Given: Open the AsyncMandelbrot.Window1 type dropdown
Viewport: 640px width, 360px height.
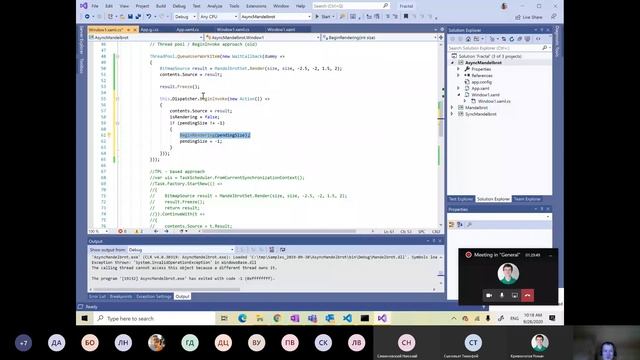Looking at the screenshot, I should point(263,37).
